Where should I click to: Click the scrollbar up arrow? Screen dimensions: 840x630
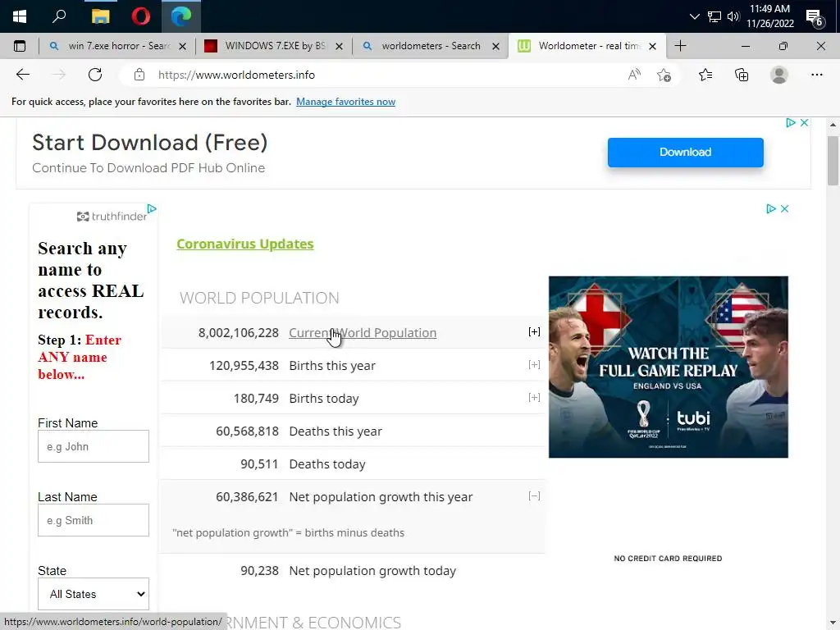pyautogui.click(x=833, y=125)
